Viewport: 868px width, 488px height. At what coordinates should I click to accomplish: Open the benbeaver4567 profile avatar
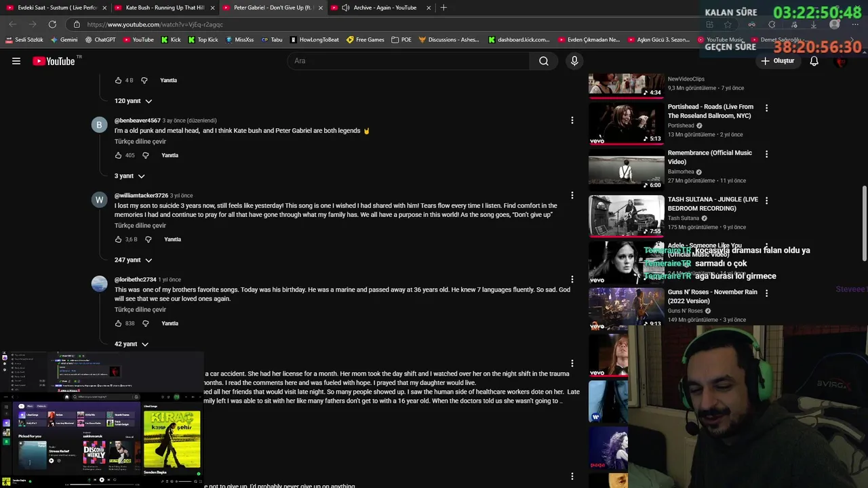point(99,125)
